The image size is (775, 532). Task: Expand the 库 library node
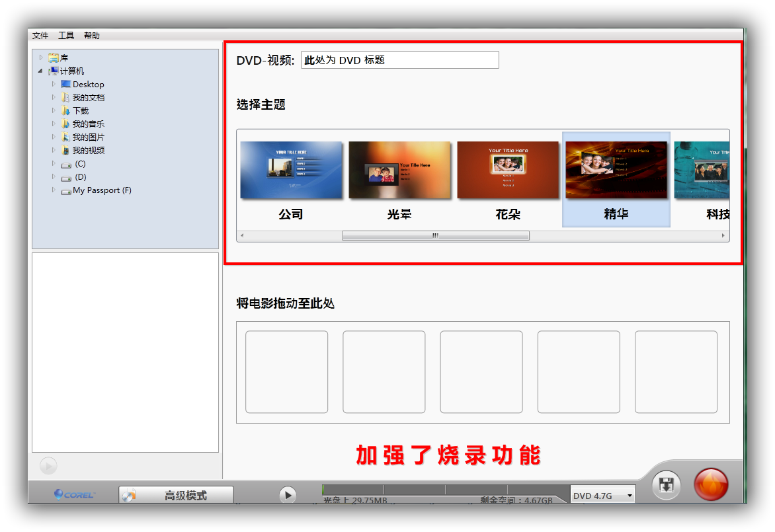(x=41, y=58)
